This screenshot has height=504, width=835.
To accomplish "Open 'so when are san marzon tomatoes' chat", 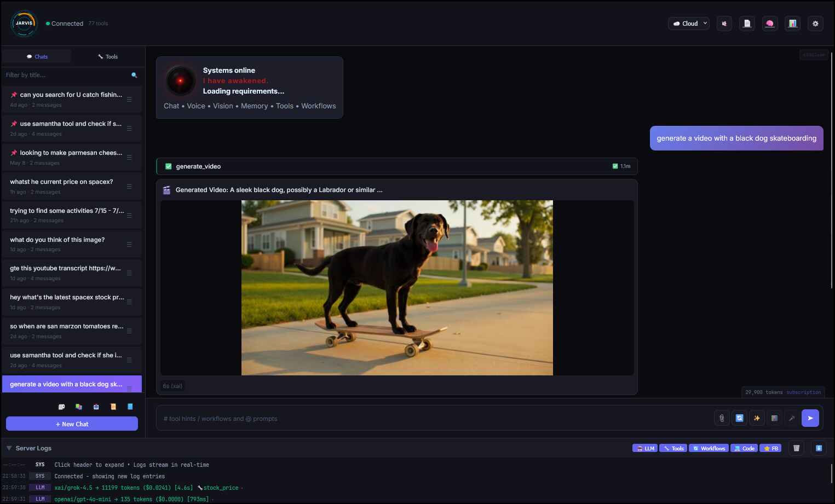I will (72, 331).
